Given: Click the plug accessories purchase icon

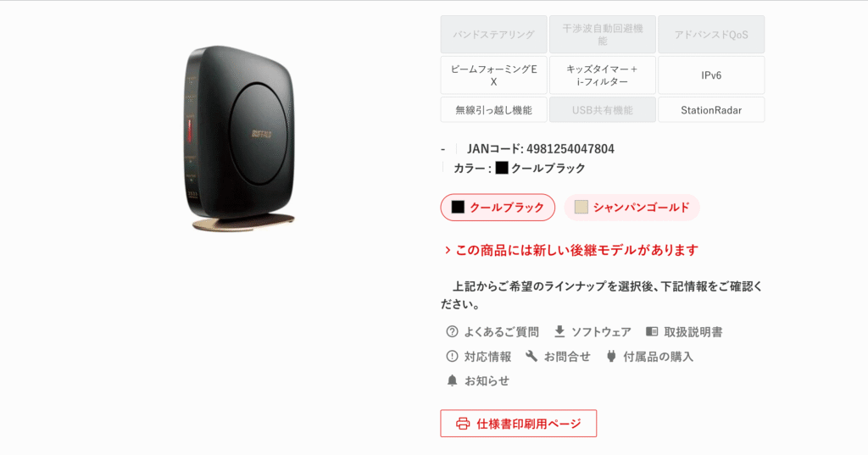Looking at the screenshot, I should (611, 356).
